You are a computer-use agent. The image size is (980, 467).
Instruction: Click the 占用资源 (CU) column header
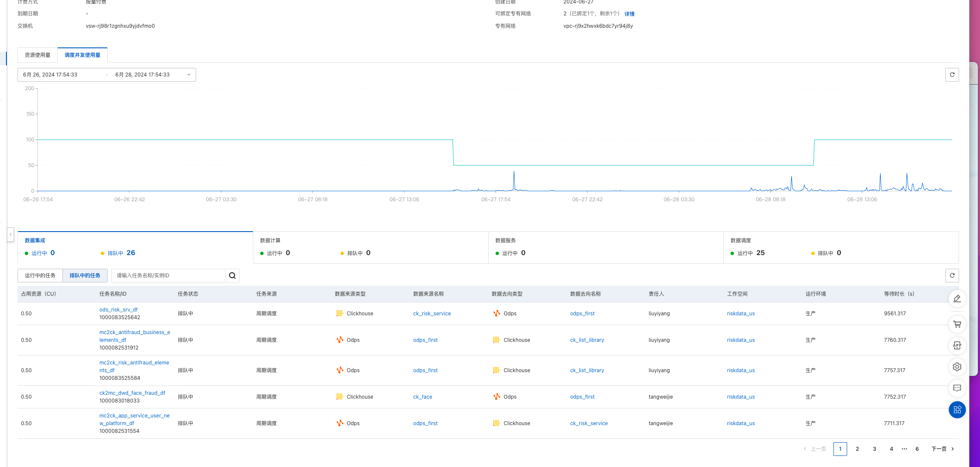pos(38,294)
